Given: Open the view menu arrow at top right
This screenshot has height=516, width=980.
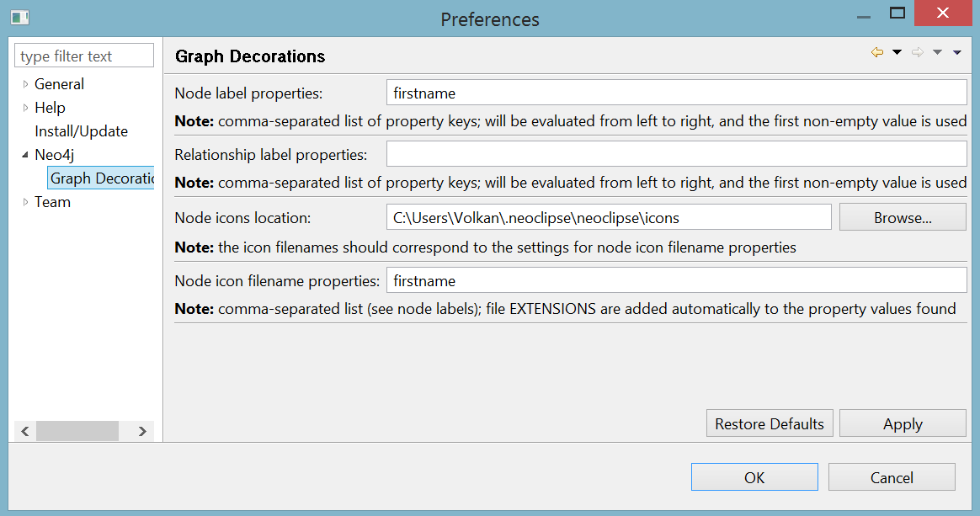Looking at the screenshot, I should click(x=956, y=52).
